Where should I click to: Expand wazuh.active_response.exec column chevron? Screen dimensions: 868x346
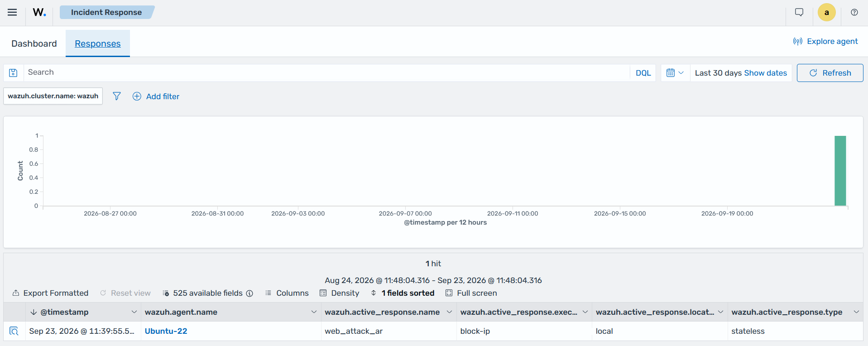(585, 312)
